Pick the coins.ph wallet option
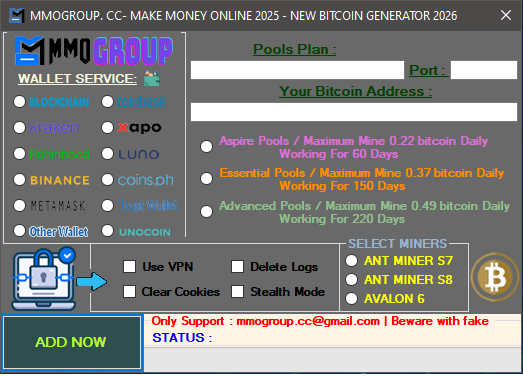This screenshot has height=376, width=523. tap(107, 180)
